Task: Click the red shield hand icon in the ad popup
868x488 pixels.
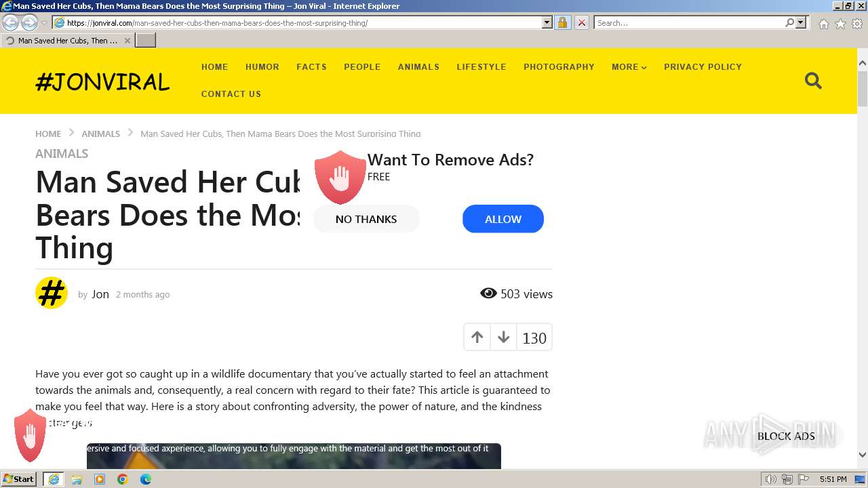Action: pos(340,178)
